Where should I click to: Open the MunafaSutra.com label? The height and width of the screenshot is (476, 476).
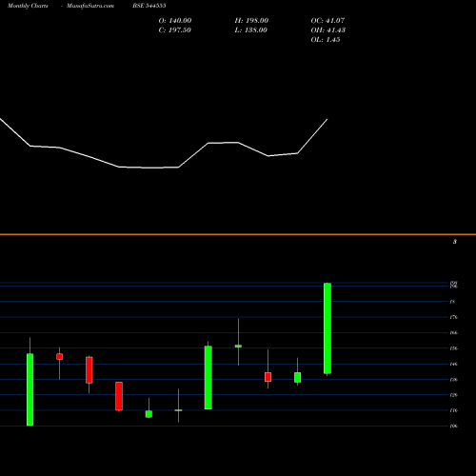pyautogui.click(x=90, y=6)
